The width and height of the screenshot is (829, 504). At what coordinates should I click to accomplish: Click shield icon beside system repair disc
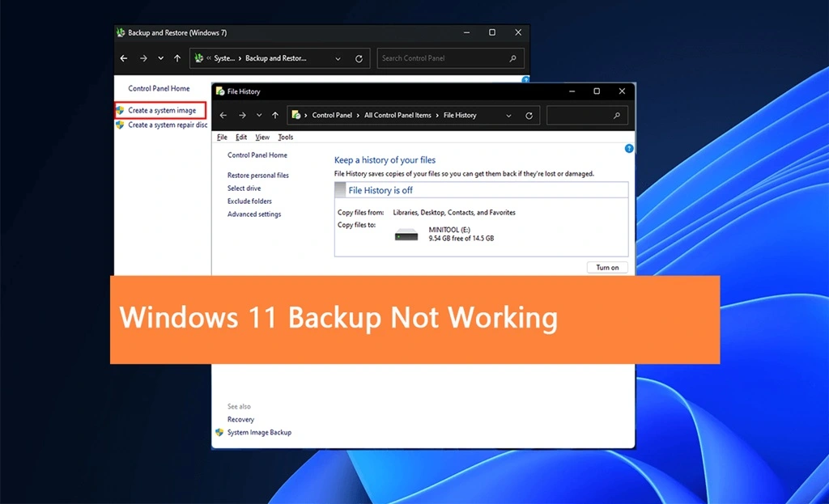click(x=120, y=125)
